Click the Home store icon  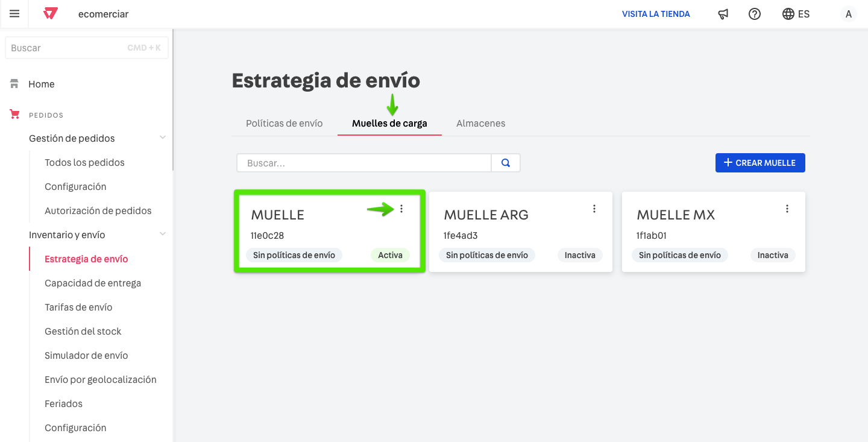pyautogui.click(x=14, y=84)
